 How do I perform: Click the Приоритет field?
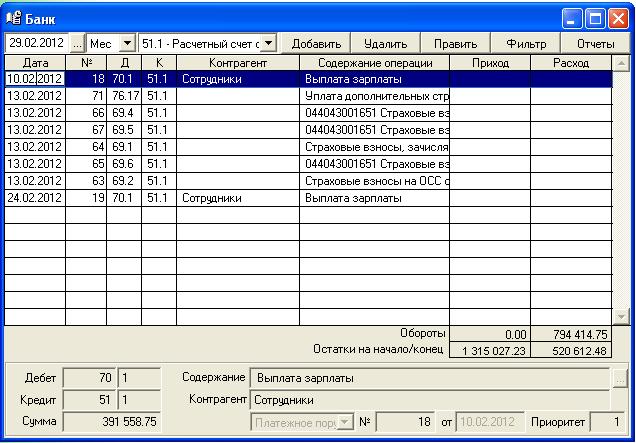pyautogui.click(x=606, y=423)
